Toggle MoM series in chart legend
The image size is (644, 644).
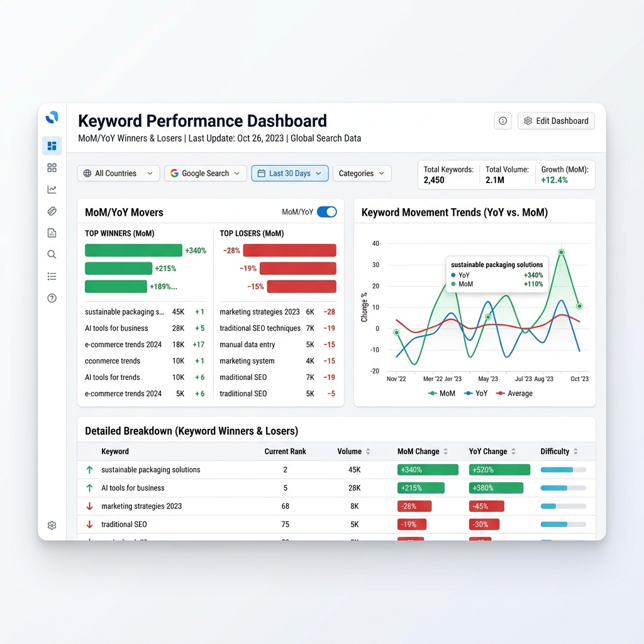coord(441,394)
